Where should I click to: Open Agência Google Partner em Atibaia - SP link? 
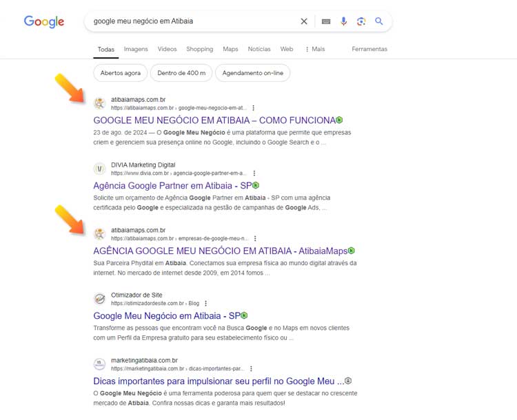tap(172, 185)
